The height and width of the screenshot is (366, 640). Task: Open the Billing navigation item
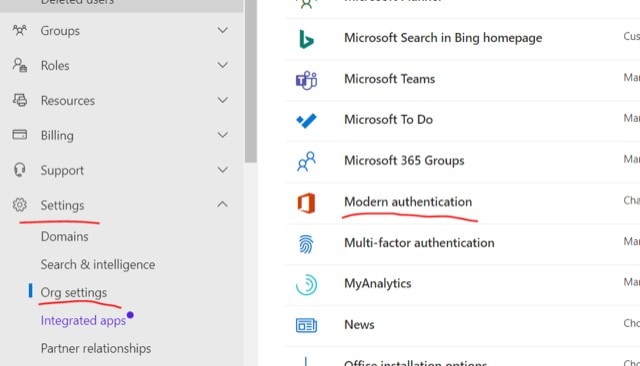coord(57,135)
